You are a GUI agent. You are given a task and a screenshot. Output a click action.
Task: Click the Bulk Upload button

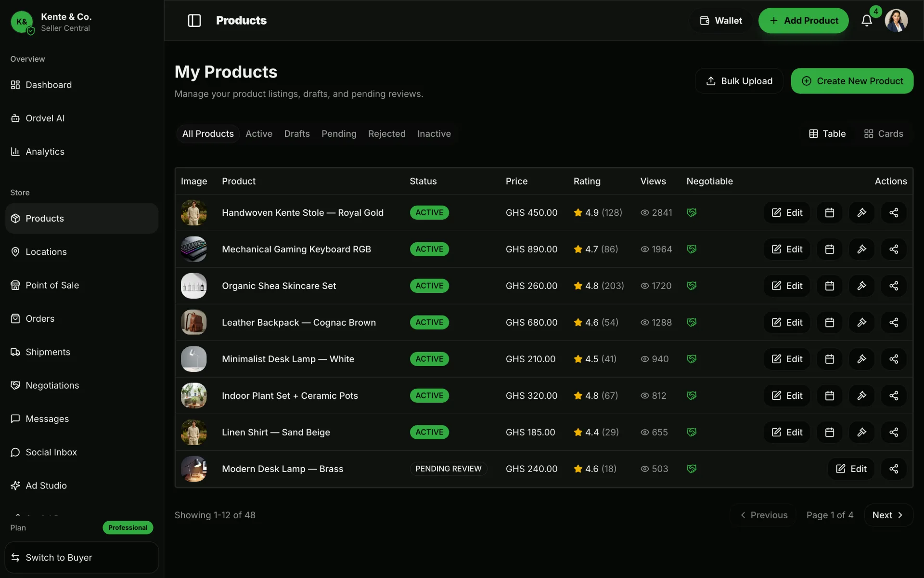(739, 81)
